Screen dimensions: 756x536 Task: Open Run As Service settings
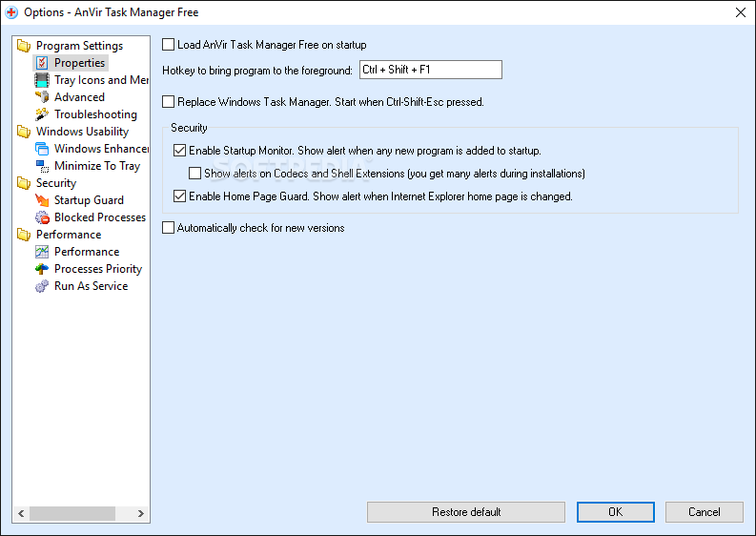tap(92, 286)
